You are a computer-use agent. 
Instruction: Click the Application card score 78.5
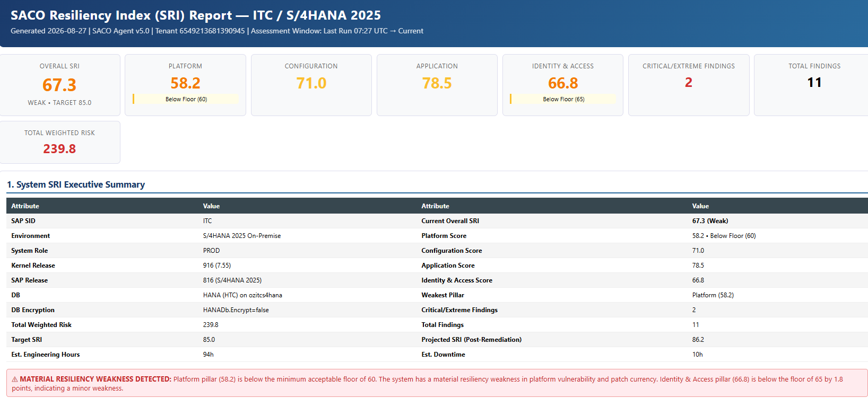click(x=437, y=83)
